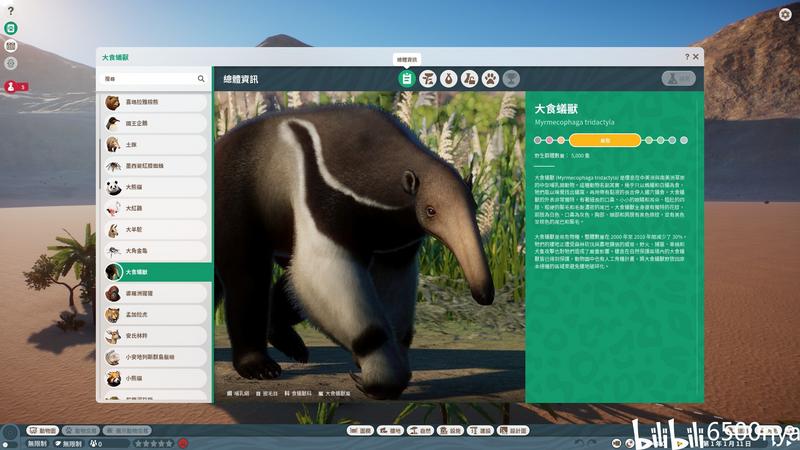Viewport: 800px width, 450px height.
Task: Select the red panda 小熊貓 entry
Action: 156,379
